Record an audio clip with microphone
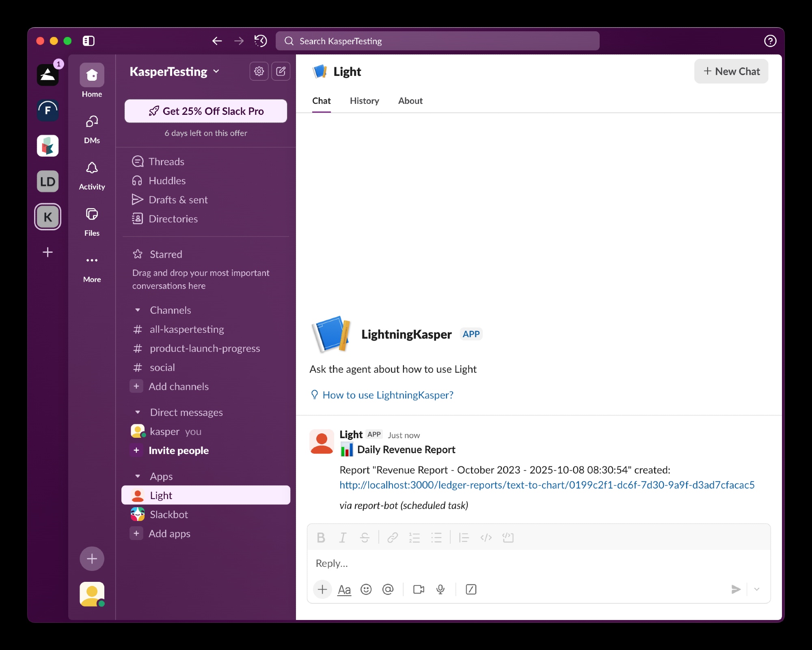 coord(441,589)
